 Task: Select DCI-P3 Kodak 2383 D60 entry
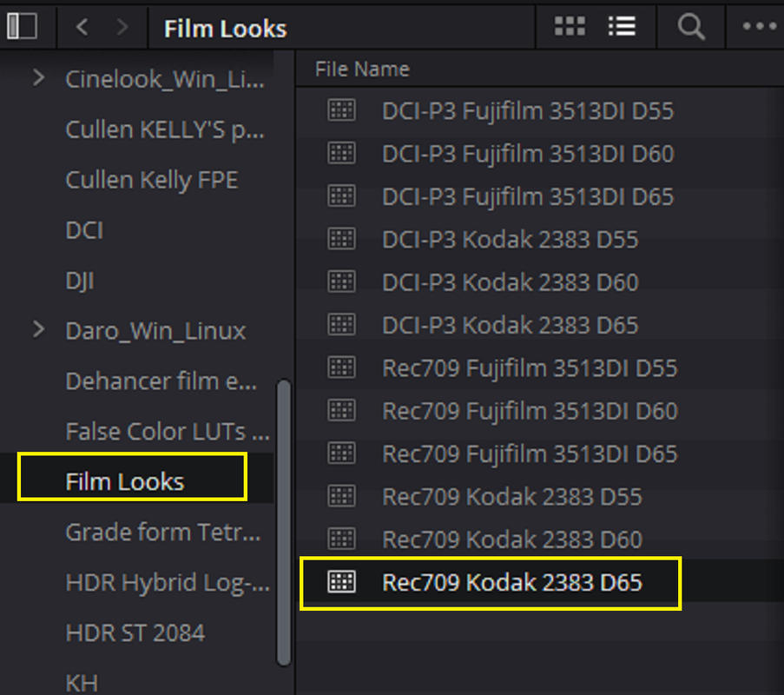[510, 282]
